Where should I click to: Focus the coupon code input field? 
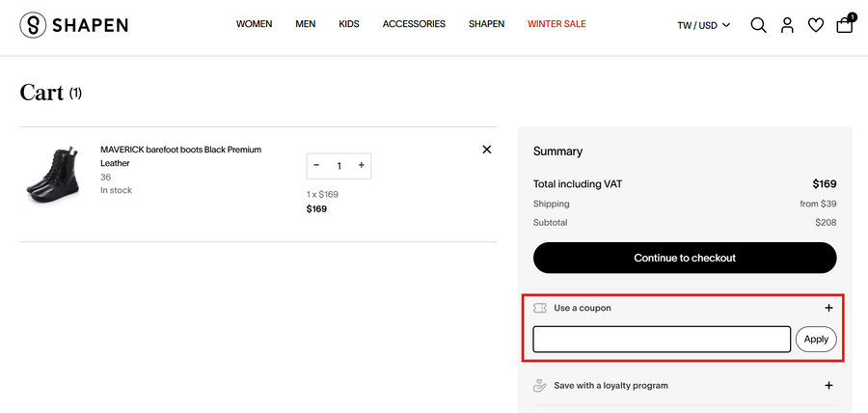(x=662, y=340)
